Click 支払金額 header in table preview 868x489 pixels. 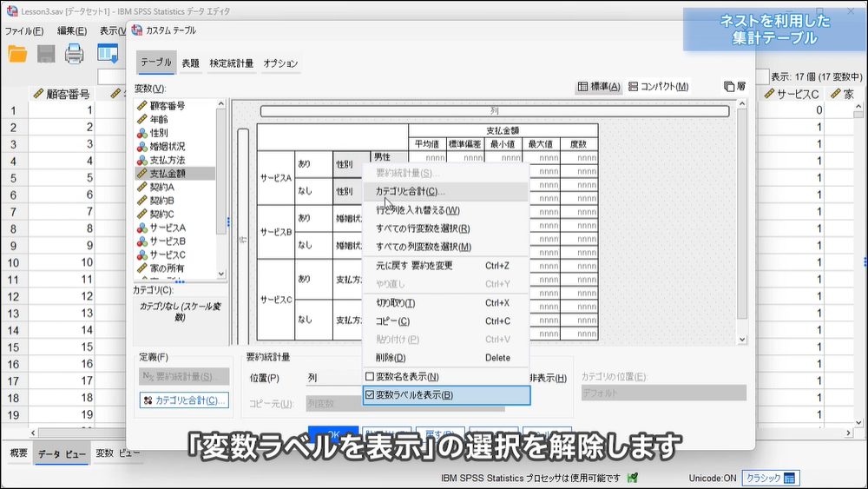(503, 130)
